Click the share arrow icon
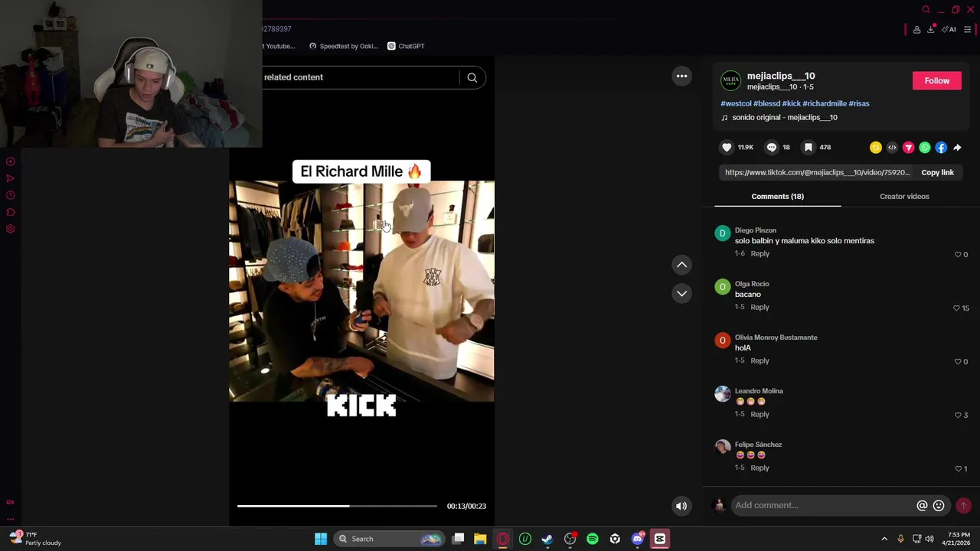This screenshot has width=980, height=551. click(957, 148)
